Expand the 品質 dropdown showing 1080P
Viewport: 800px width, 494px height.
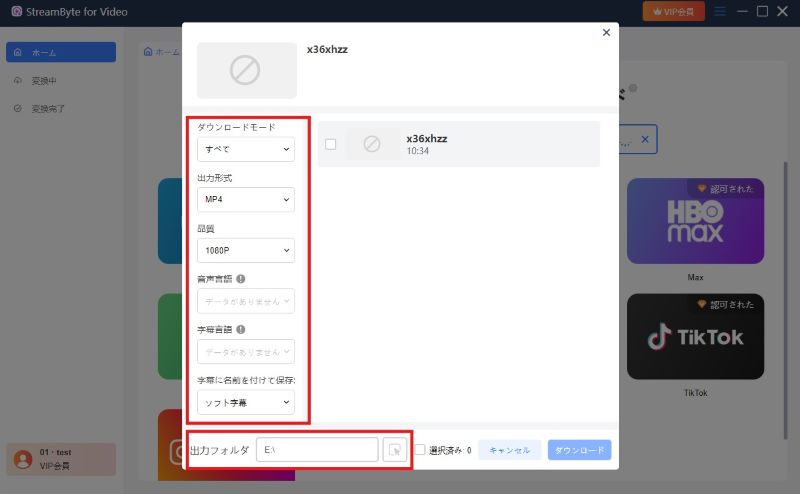point(245,250)
